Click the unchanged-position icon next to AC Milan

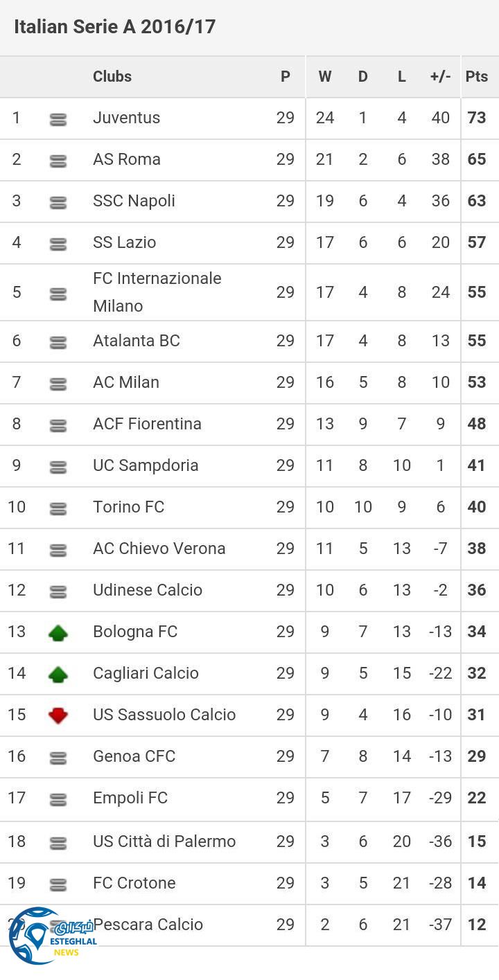pyautogui.click(x=58, y=384)
